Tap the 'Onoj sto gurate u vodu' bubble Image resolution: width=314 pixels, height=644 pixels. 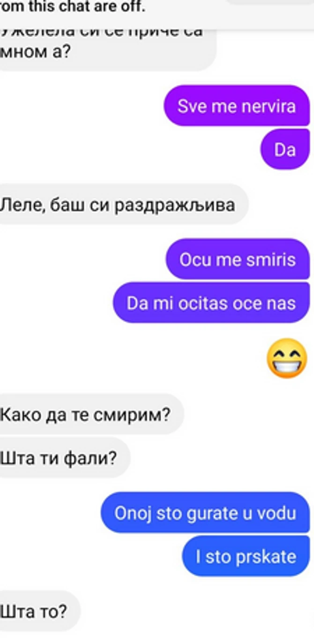(205, 513)
